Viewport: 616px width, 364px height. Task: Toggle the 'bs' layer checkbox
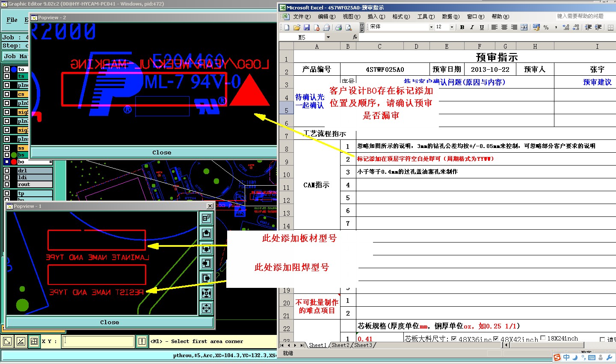7,155
